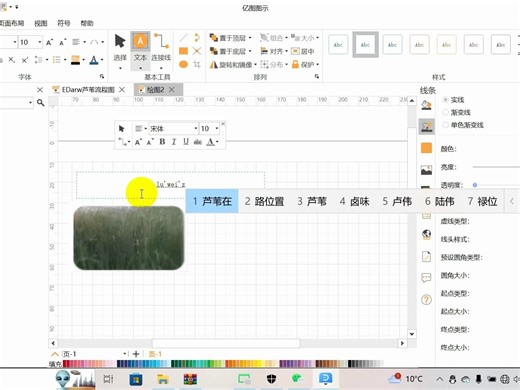Open the page document icon in sidebar

coord(426,256)
